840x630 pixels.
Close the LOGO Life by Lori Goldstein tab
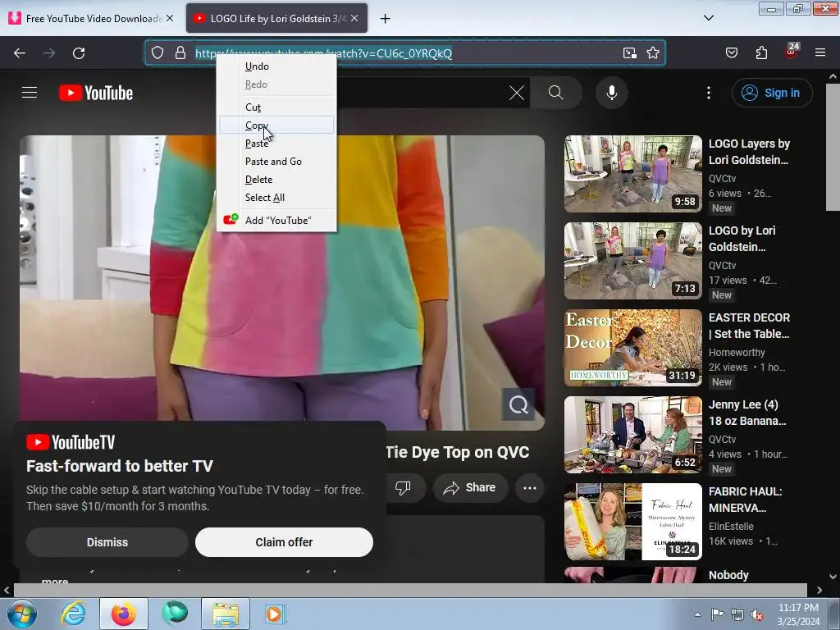[x=354, y=18]
